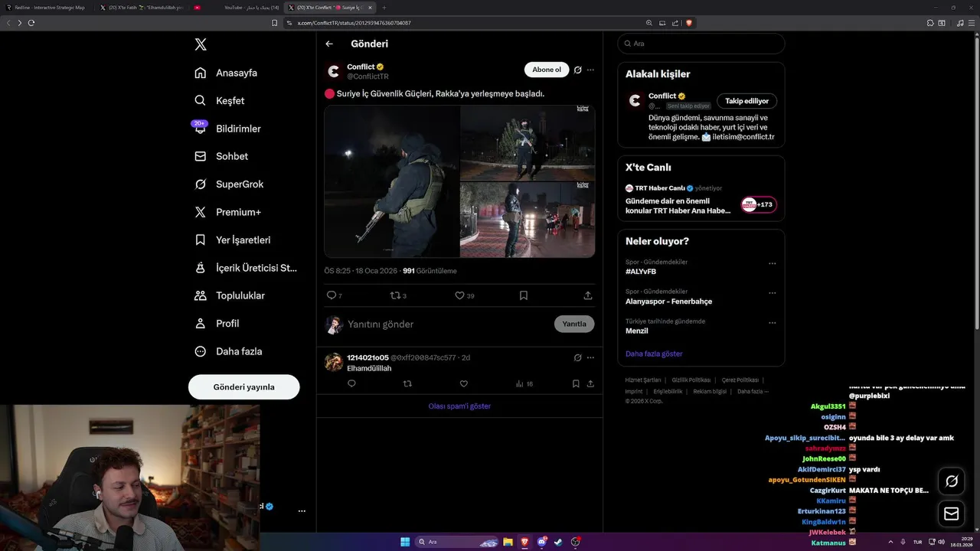Click the X logo in the sidebar
The width and height of the screenshot is (980, 551).
201,44
